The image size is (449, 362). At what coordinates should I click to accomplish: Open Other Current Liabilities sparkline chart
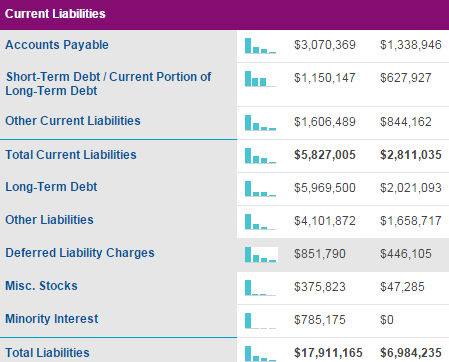tap(260, 122)
